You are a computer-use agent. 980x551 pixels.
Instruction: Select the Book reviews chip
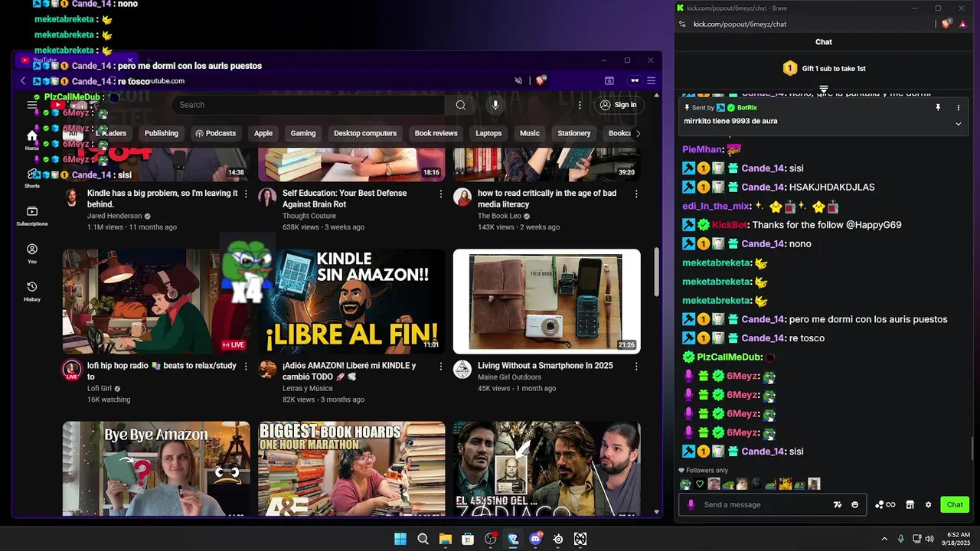coord(436,133)
